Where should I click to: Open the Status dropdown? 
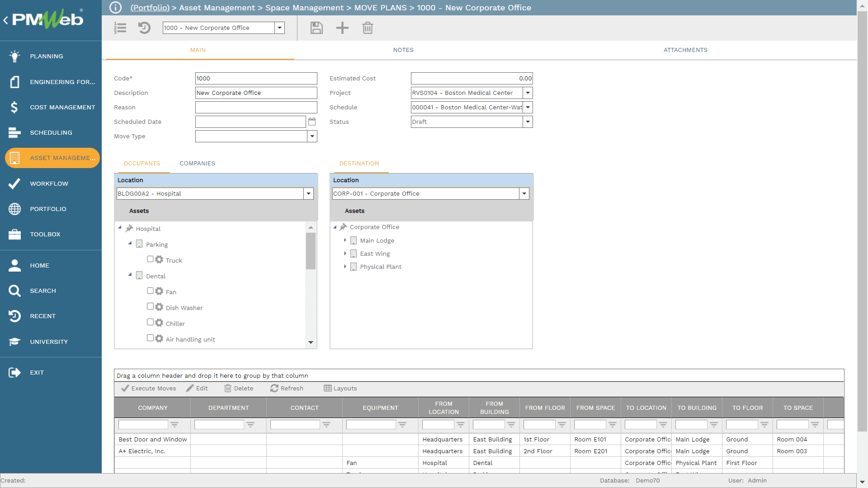528,122
